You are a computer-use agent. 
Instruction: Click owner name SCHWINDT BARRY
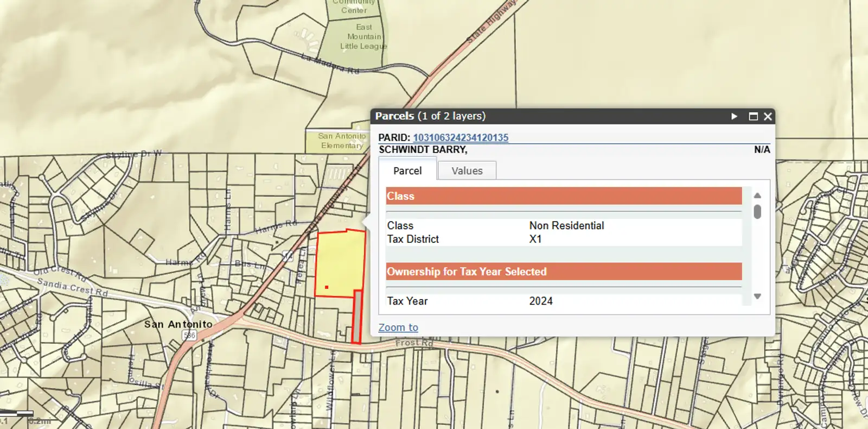[x=423, y=149]
